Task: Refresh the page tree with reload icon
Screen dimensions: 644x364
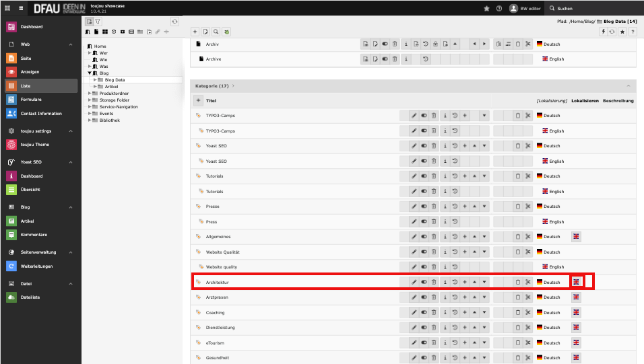Action: 175,22
